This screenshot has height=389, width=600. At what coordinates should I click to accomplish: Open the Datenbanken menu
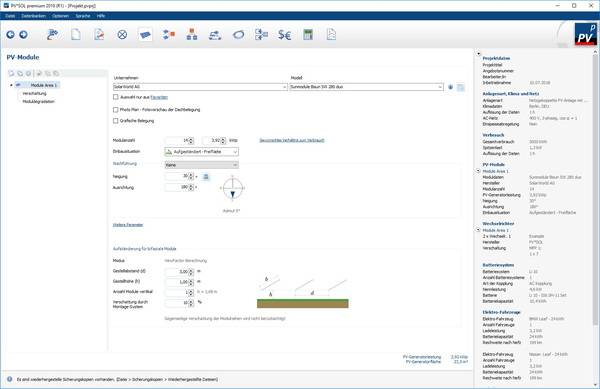pyautogui.click(x=34, y=16)
